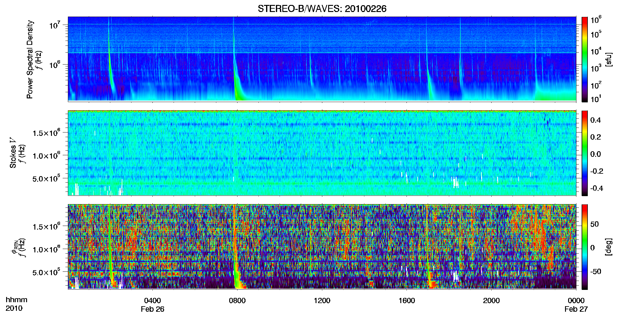Select the Power Spectral Density axis label

click(30, 60)
